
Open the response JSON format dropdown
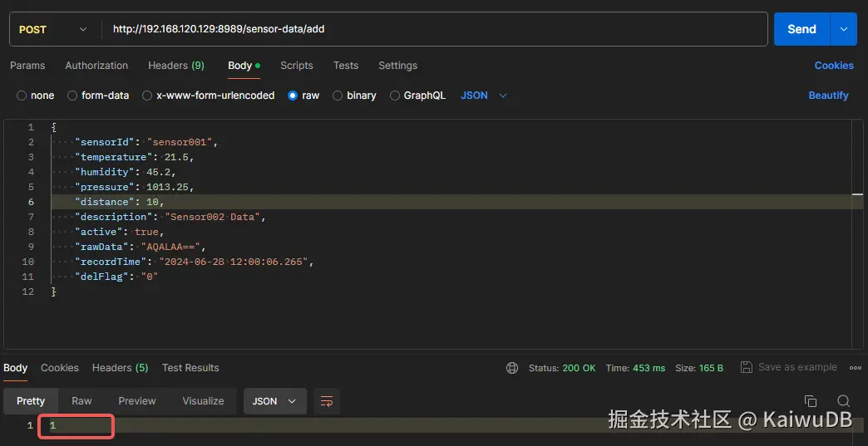(275, 400)
